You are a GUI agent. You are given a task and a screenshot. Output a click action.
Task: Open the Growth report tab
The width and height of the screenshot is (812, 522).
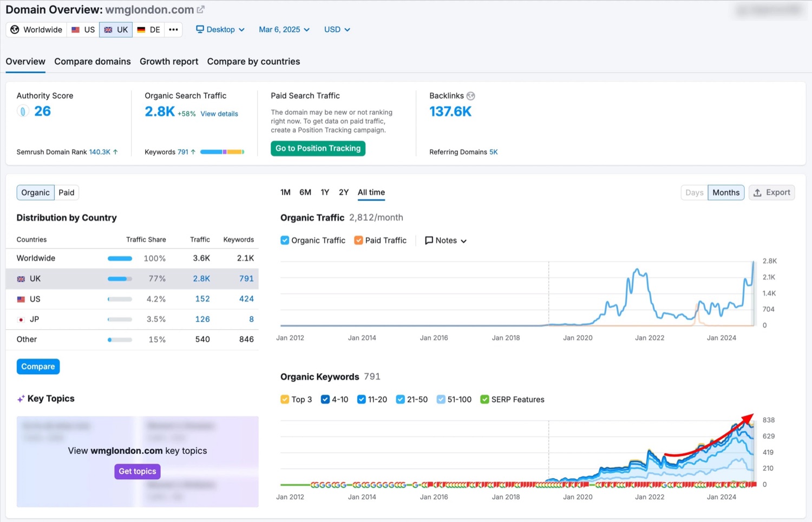pyautogui.click(x=169, y=62)
